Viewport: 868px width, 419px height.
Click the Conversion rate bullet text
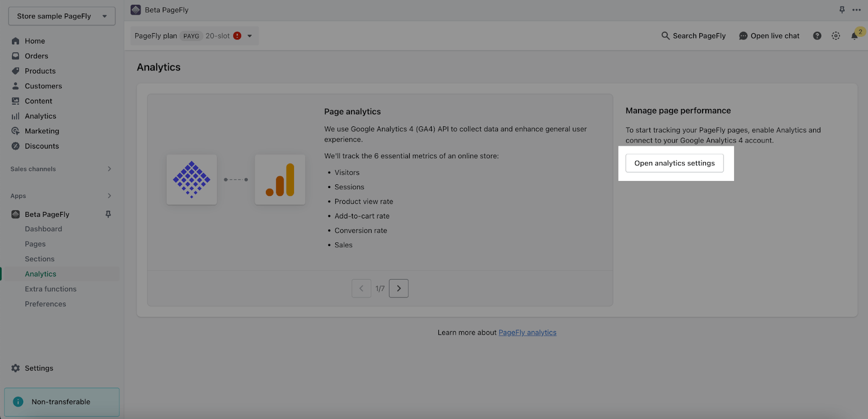(x=361, y=230)
